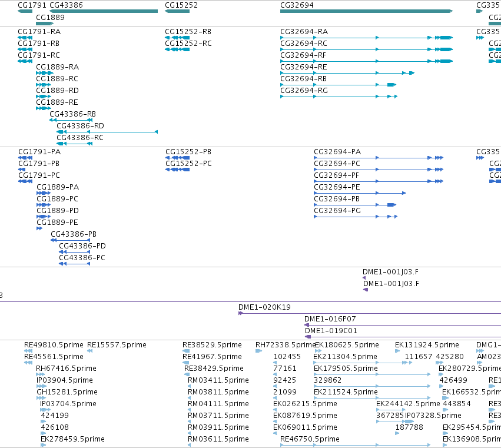501x448 pixels.
Task: Select protein CG15252-PB
Action: click(x=188, y=152)
